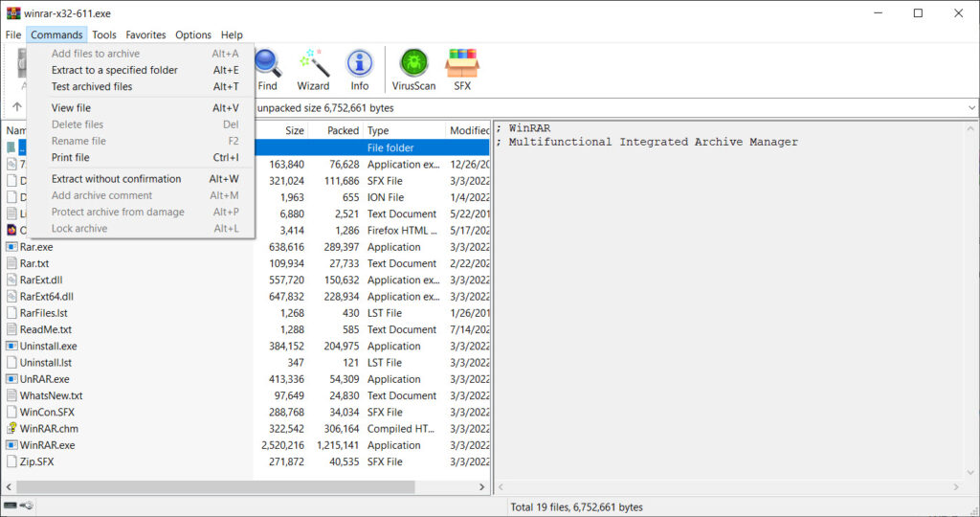The image size is (980, 517).
Task: Run VirusScan on the archive
Action: [x=413, y=69]
